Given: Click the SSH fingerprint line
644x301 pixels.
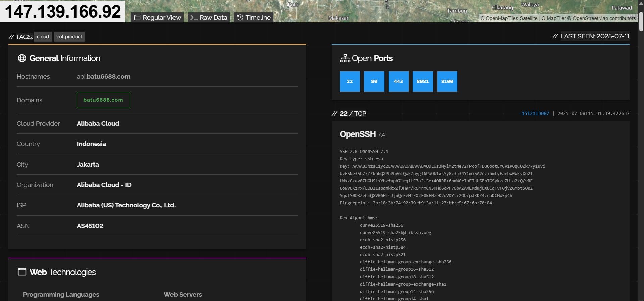Looking at the screenshot, I should click(x=415, y=203).
